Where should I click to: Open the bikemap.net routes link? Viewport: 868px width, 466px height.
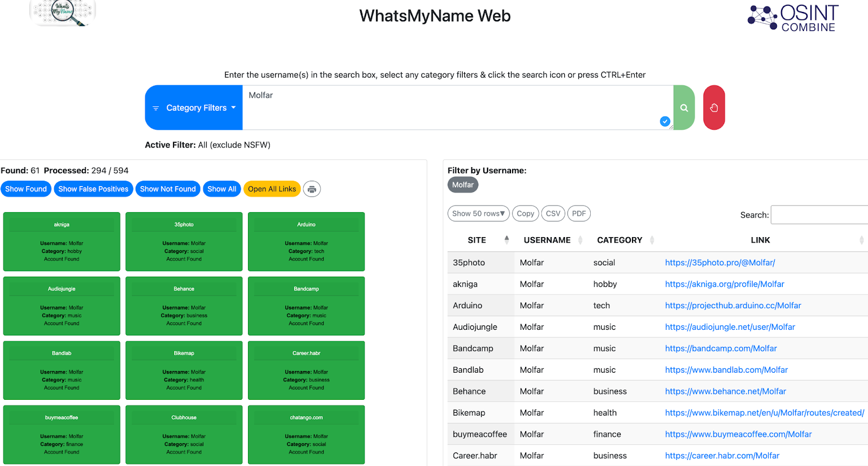click(764, 413)
